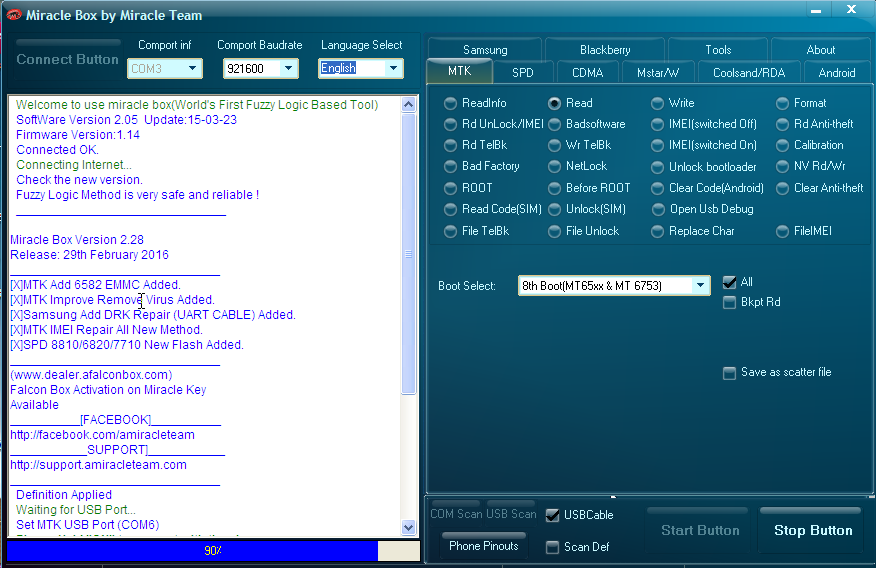876x568 pixels.
Task: Open Phone Pinouts
Action: [x=484, y=546]
